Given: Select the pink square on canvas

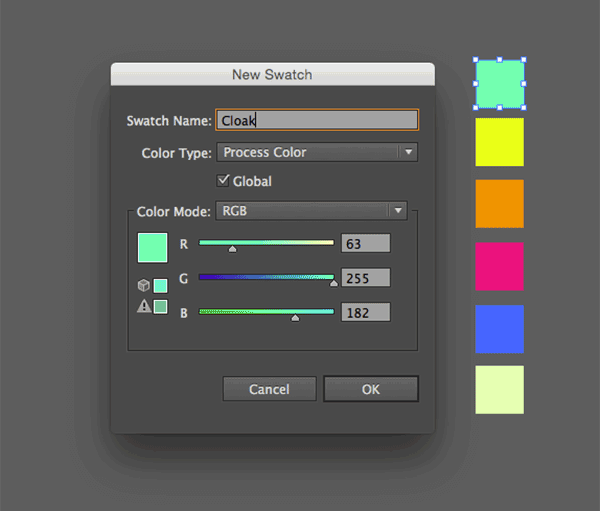Looking at the screenshot, I should [x=499, y=266].
